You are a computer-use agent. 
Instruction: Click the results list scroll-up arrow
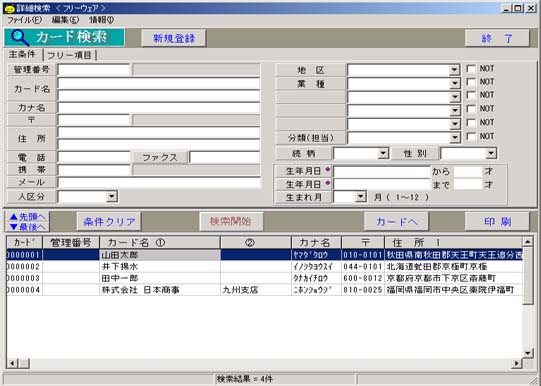528,242
